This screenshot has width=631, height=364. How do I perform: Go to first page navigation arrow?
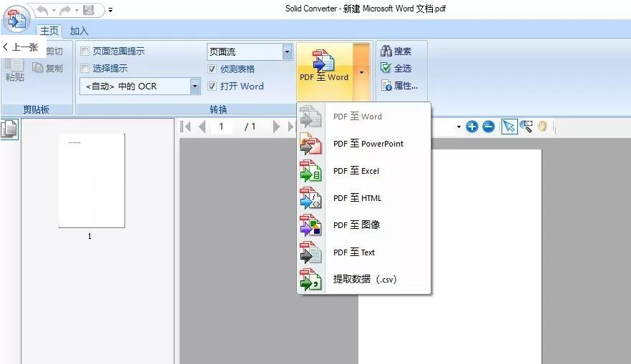coord(185,127)
